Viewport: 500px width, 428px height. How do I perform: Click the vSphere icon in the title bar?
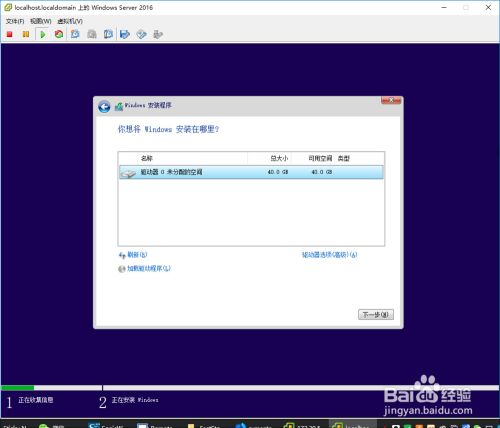coord(8,7)
